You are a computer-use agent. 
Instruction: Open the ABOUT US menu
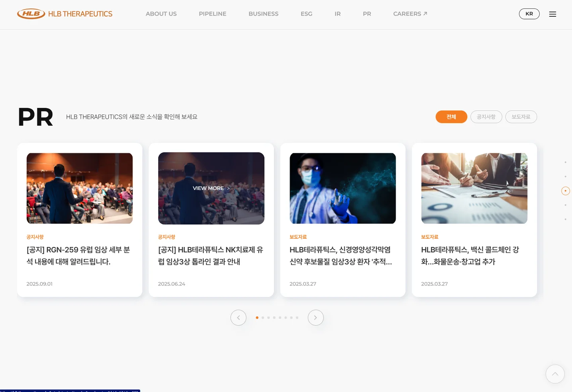click(x=161, y=14)
